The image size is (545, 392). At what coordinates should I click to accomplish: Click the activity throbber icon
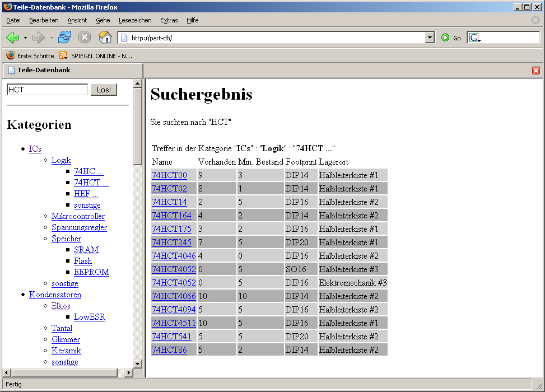535,20
